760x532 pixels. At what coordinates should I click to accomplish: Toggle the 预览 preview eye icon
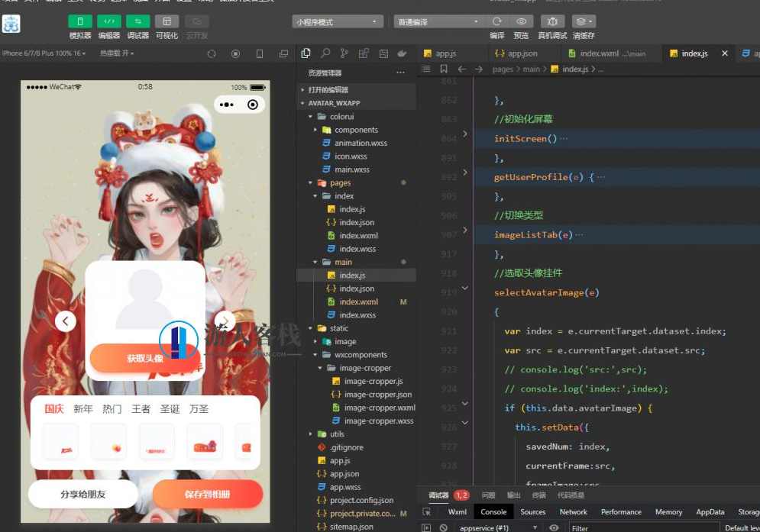pos(522,21)
